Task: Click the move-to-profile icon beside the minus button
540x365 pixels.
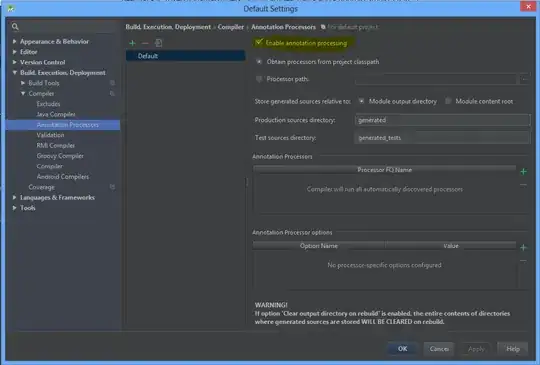Action: [158, 43]
